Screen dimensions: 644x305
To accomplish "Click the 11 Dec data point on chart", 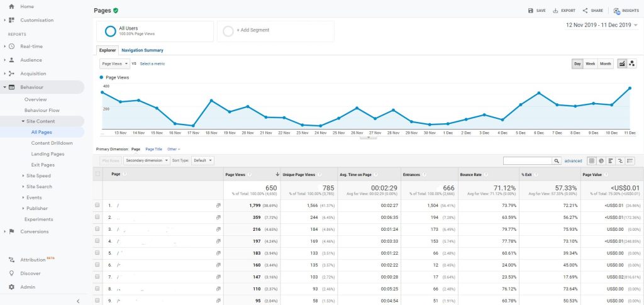I will click(x=630, y=88).
